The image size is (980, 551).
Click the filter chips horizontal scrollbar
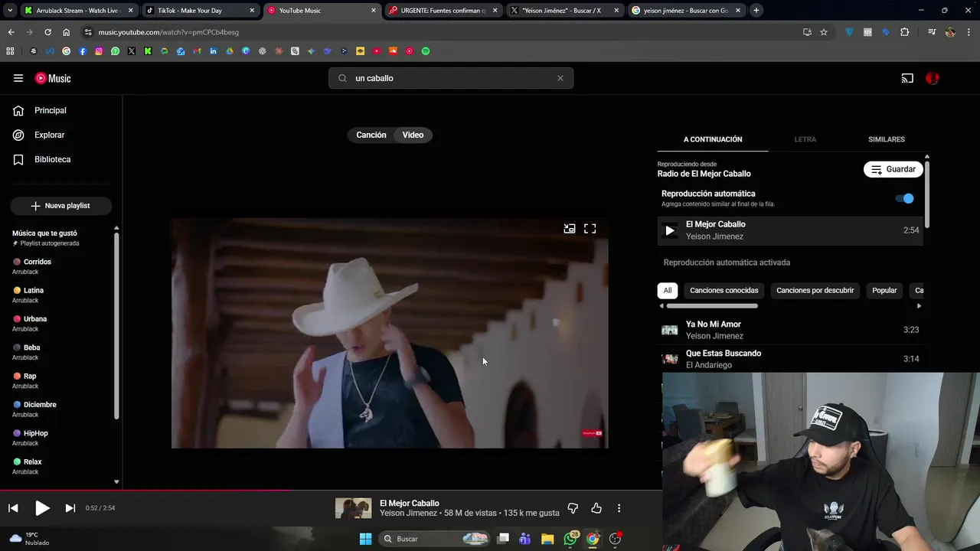click(712, 306)
